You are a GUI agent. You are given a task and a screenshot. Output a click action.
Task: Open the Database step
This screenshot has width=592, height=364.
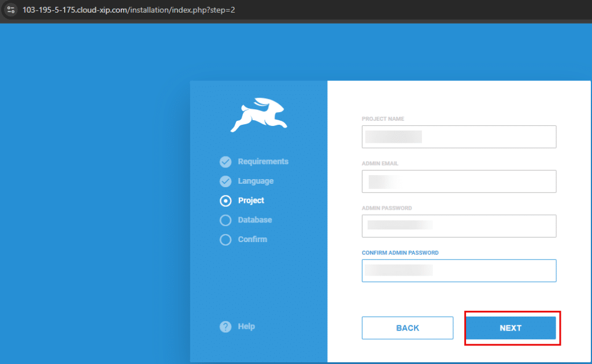(x=254, y=220)
